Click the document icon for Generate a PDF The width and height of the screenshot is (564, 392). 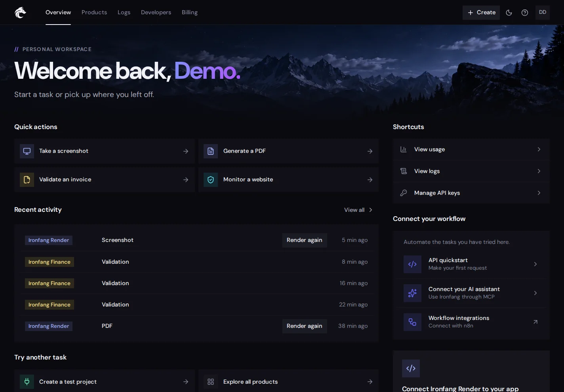tap(211, 151)
